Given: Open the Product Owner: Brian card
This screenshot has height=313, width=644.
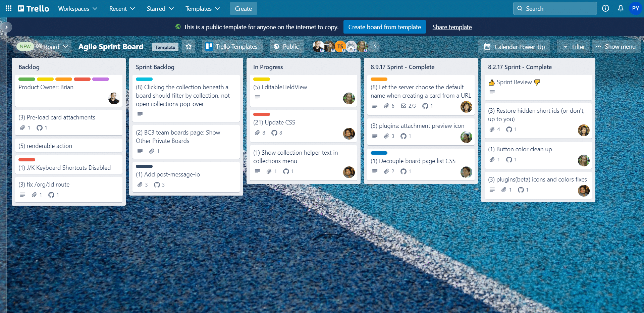Looking at the screenshot, I should 69,91.
